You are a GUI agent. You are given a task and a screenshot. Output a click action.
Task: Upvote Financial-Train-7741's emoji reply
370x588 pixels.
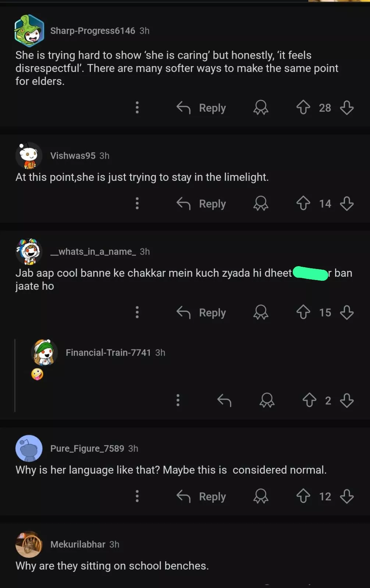click(x=309, y=400)
